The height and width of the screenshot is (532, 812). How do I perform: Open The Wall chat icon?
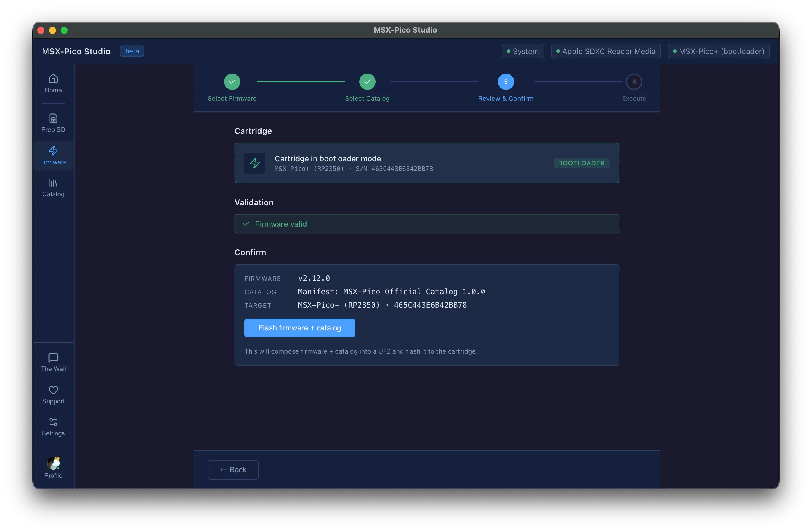tap(53, 358)
